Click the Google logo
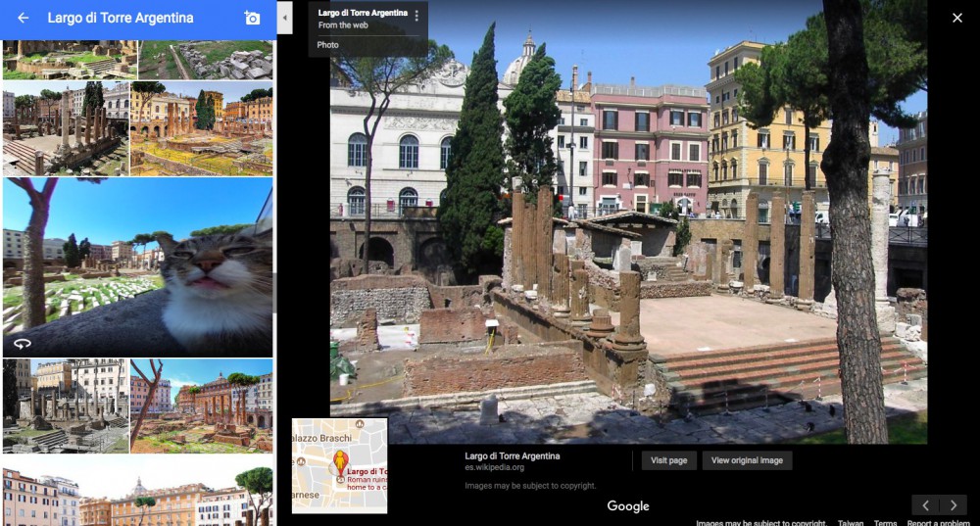 point(628,506)
